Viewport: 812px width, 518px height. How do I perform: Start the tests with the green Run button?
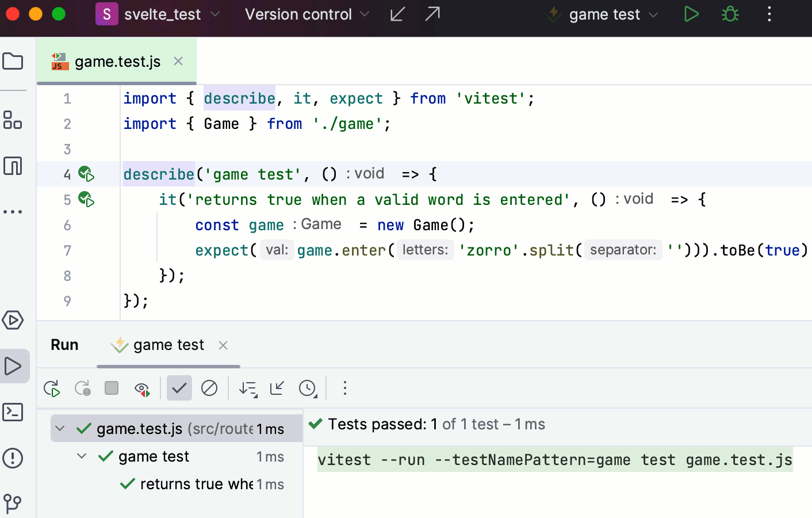click(x=691, y=14)
